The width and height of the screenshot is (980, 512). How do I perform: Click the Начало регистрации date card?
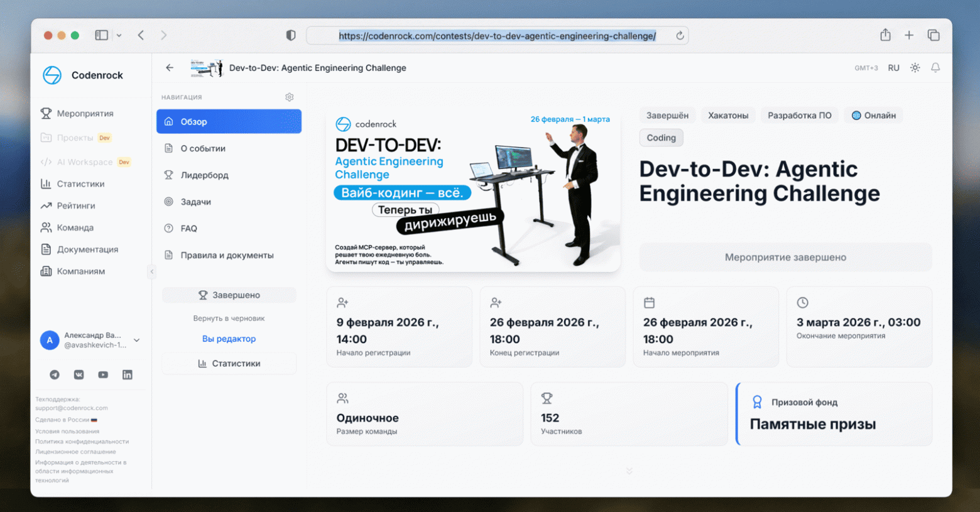click(x=399, y=327)
